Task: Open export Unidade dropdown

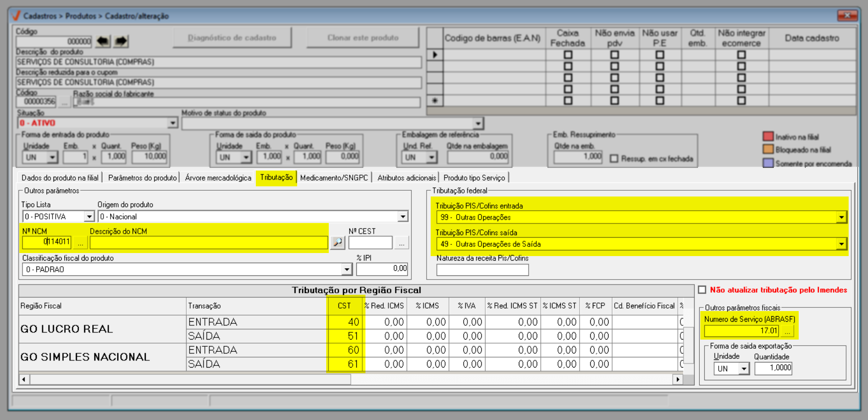Action: pyautogui.click(x=744, y=369)
